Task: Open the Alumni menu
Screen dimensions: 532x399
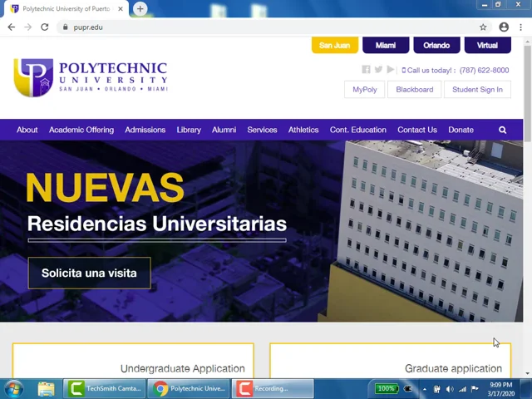Action: (224, 130)
